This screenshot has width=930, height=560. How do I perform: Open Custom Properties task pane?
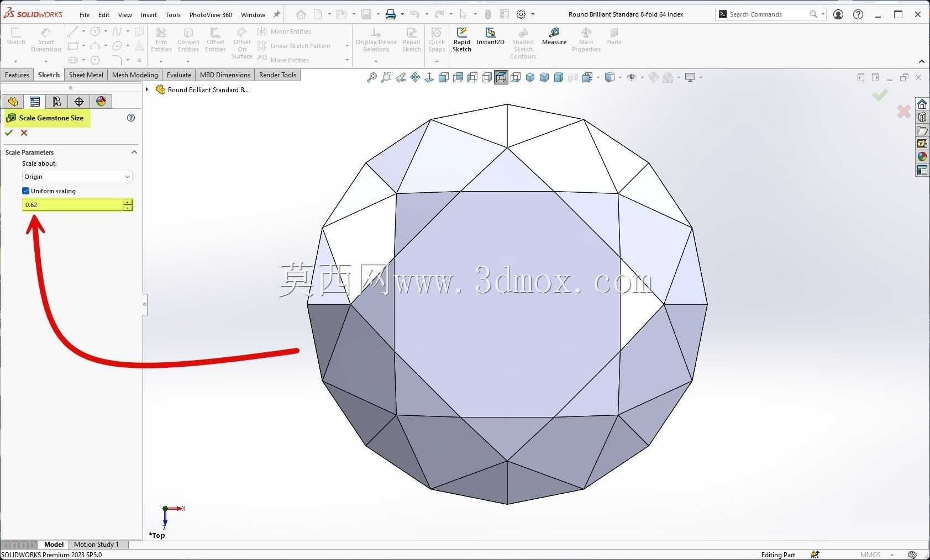tap(922, 170)
